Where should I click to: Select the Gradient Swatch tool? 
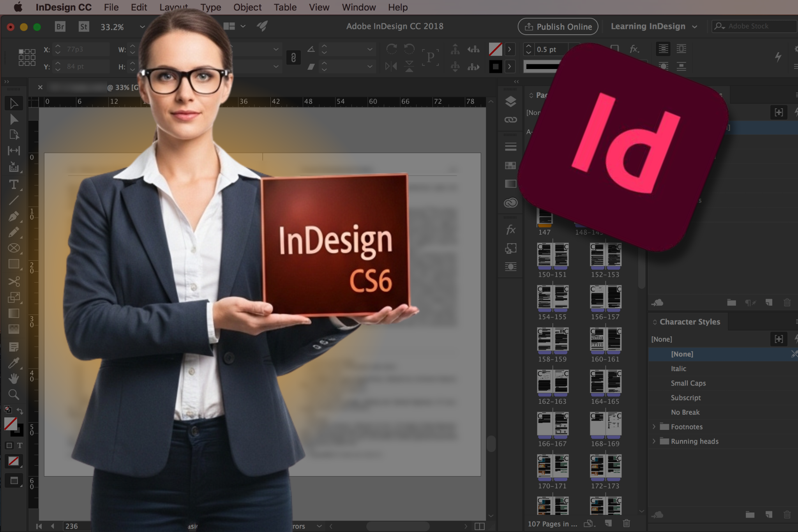[14, 313]
